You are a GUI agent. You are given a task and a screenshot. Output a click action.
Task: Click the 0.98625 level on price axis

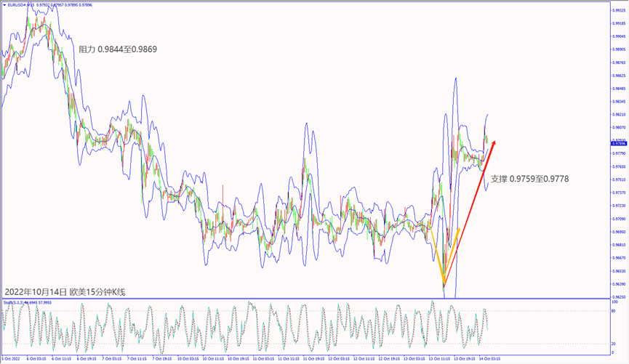[619, 76]
